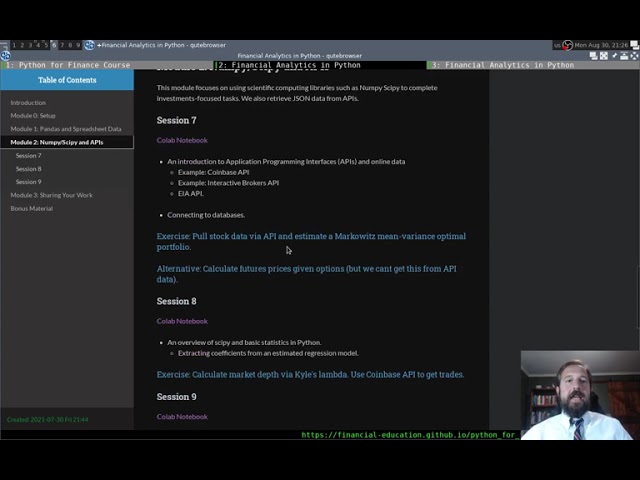The width and height of the screenshot is (640, 480).
Task: Click 'Connecting to databases.' bullet
Action: point(206,215)
